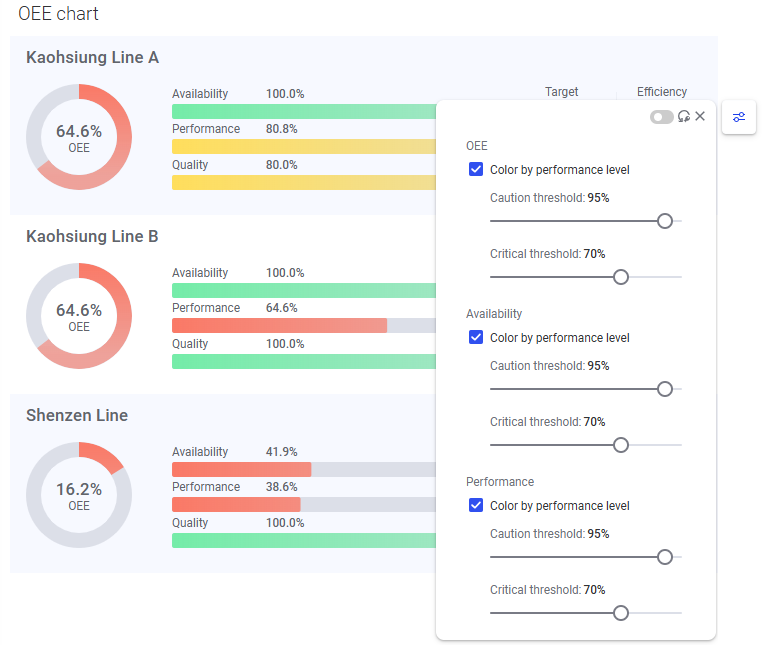Click the Kaohsiung Line A OEE donut chart
Screen dimensions: 768x645
[x=79, y=137]
